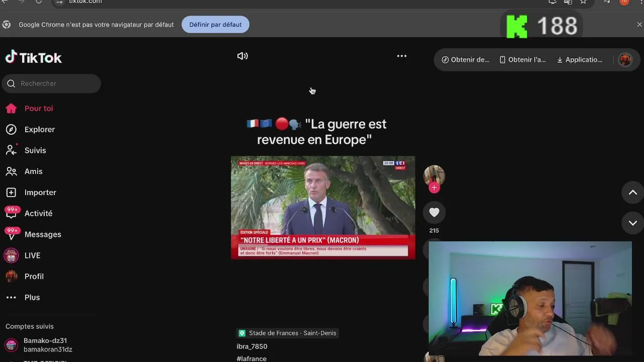Click the Explorer compass icon
This screenshot has height=362, width=644.
point(11,130)
